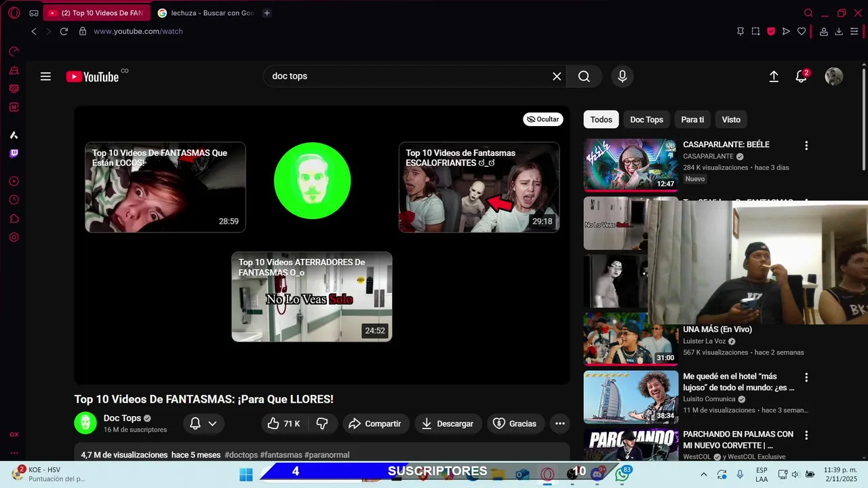The image size is (868, 488).
Task: Open YouTube hamburger guide menu
Action: [x=45, y=77]
